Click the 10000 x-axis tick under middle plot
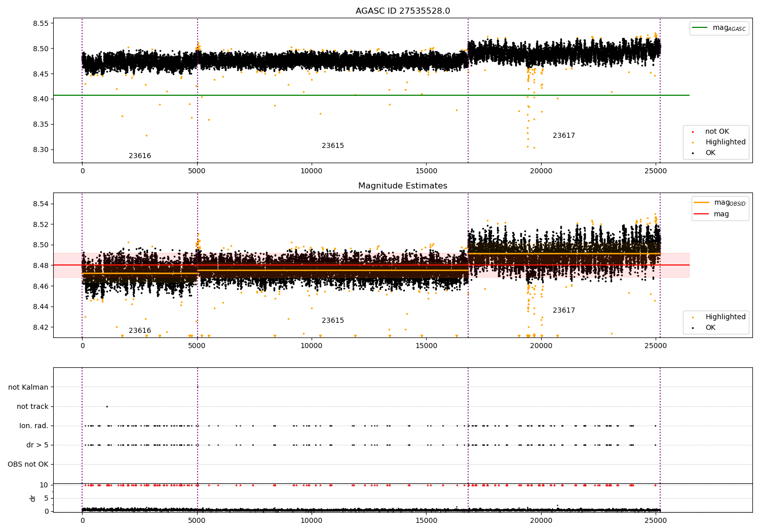The image size is (760, 532). coord(312,346)
